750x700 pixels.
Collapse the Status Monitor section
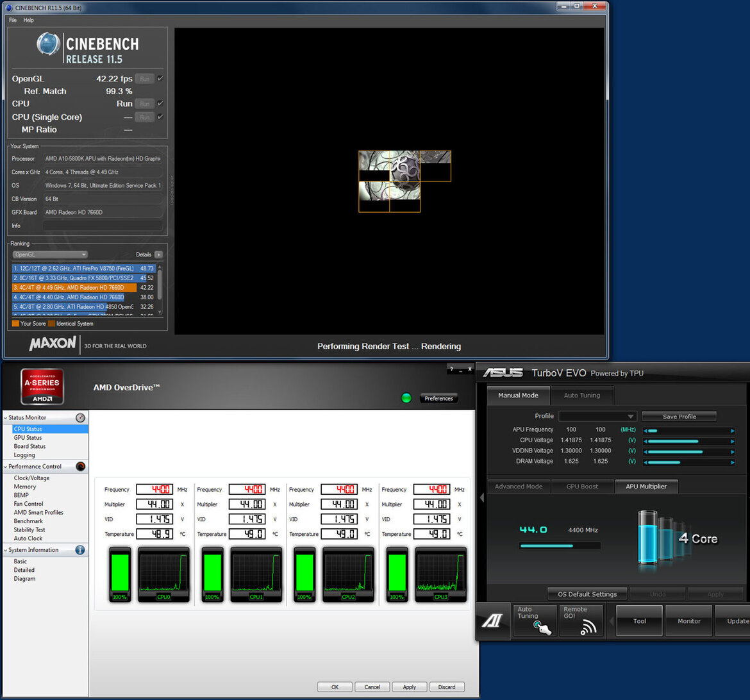pos(5,418)
